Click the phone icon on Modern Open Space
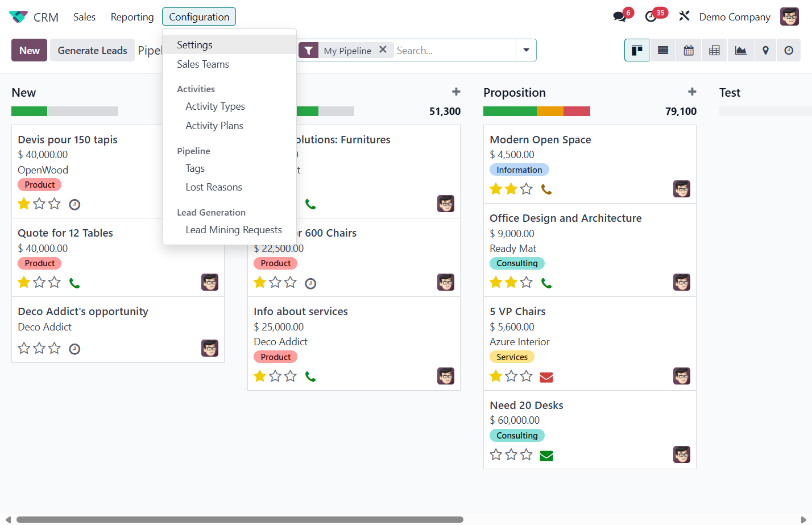Image resolution: width=812 pixels, height=525 pixels. click(546, 189)
